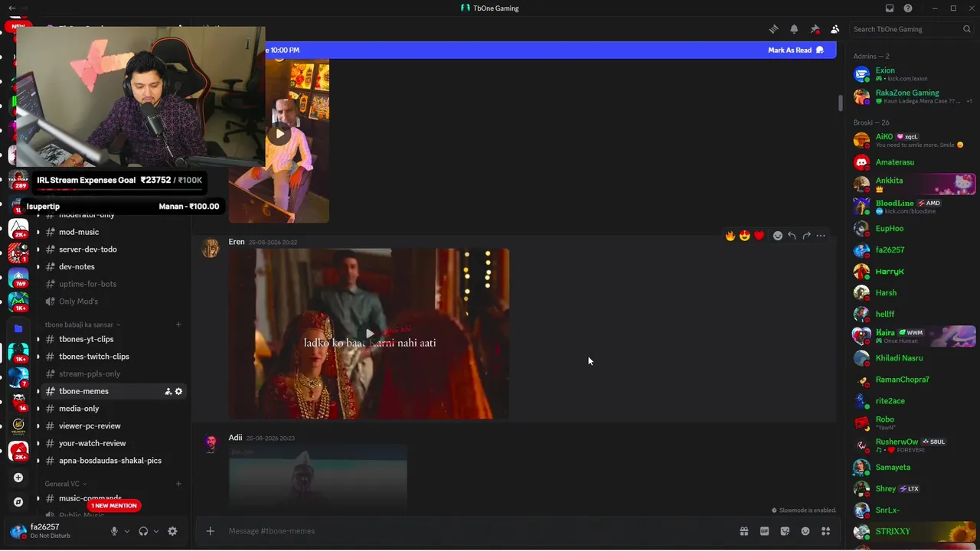The width and height of the screenshot is (980, 551).
Task: React with the fire emoji
Action: (x=730, y=236)
